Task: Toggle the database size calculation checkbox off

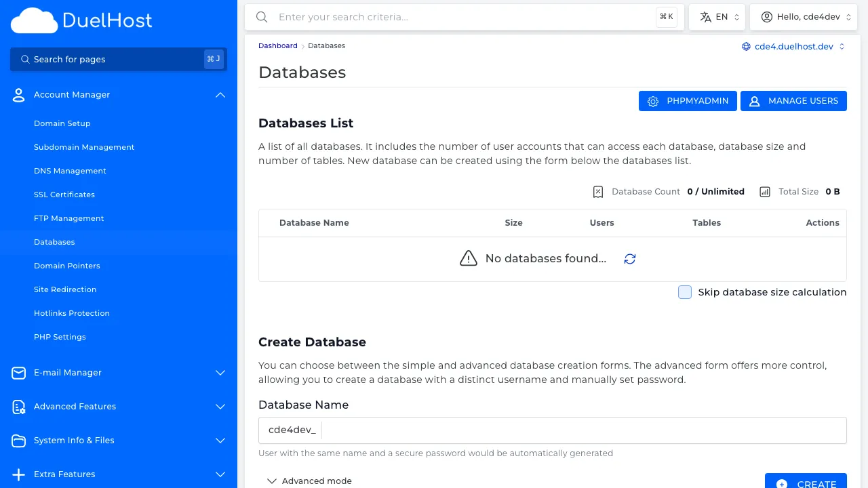Action: tap(684, 291)
